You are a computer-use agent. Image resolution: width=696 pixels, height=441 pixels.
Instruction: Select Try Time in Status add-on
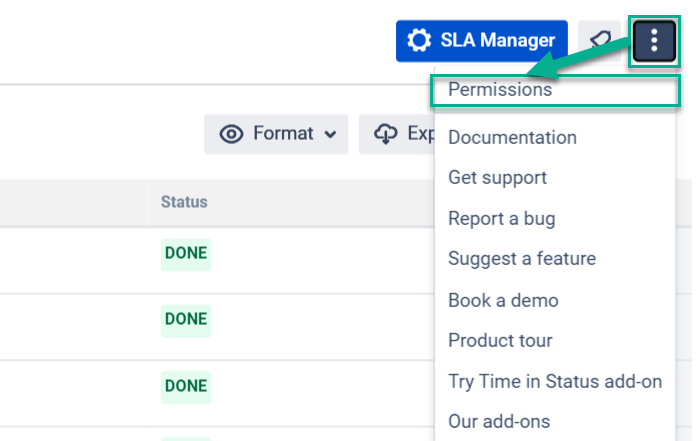tap(555, 381)
